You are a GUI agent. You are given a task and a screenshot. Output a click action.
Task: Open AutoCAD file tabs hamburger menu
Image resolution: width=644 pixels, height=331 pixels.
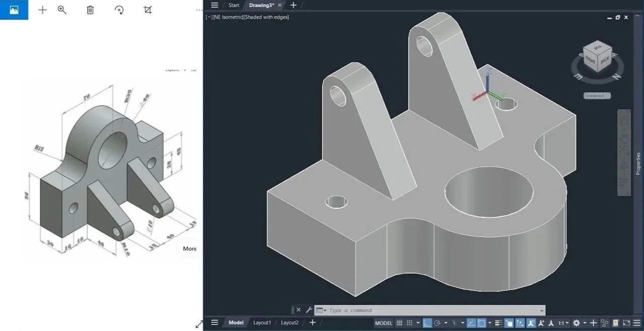(x=214, y=5)
